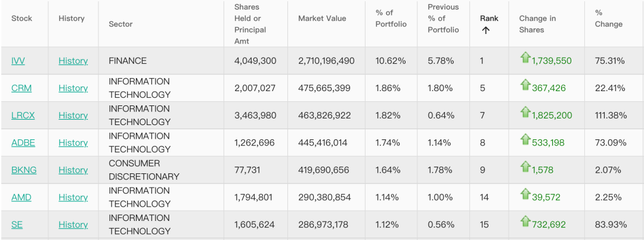Screen dimensions: 644x240
Task: Sort by Change in Shares header
Action: coord(537,24)
